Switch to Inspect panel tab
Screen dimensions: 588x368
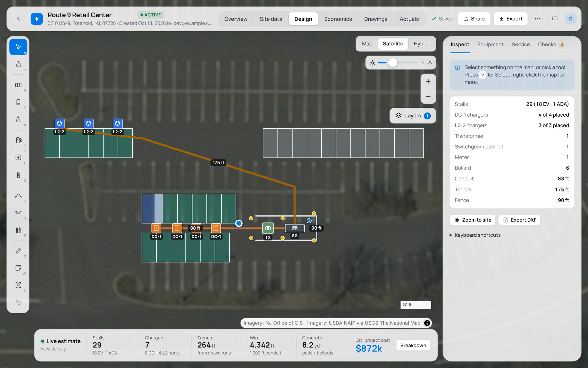[460, 44]
